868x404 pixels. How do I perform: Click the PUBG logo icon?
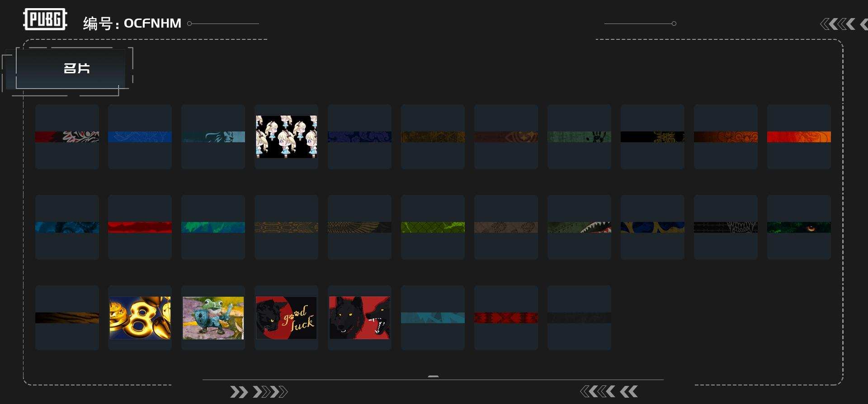45,19
